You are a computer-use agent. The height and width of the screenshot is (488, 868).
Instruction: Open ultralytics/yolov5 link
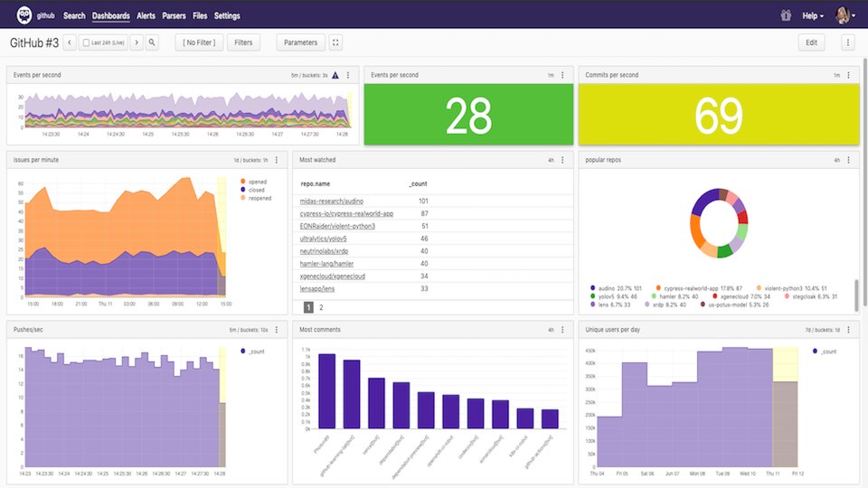click(x=324, y=239)
